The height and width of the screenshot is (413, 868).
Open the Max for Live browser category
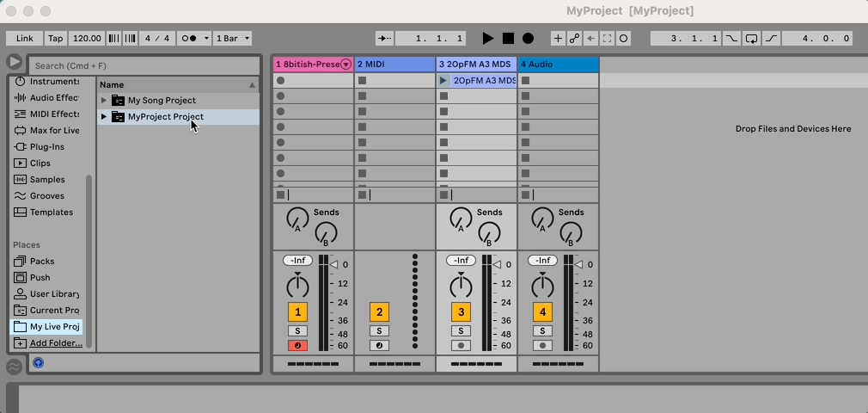(47, 130)
